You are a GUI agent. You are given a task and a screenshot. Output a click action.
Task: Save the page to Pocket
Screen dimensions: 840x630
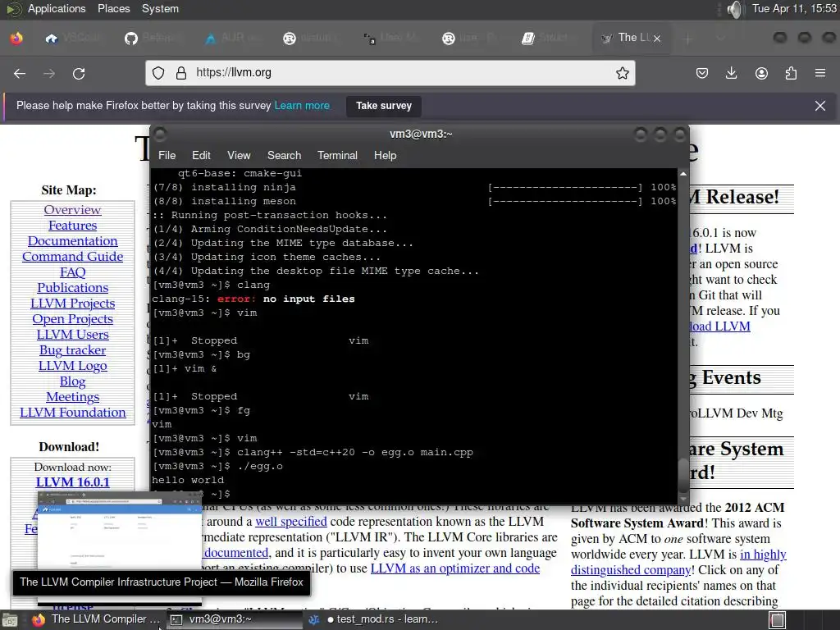(x=702, y=73)
